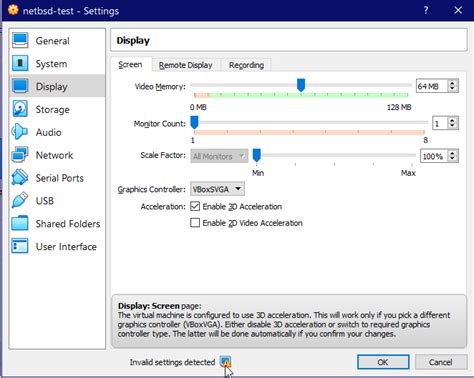The height and width of the screenshot is (378, 474).
Task: Open the USB plug icon
Action: pyautogui.click(x=20, y=200)
